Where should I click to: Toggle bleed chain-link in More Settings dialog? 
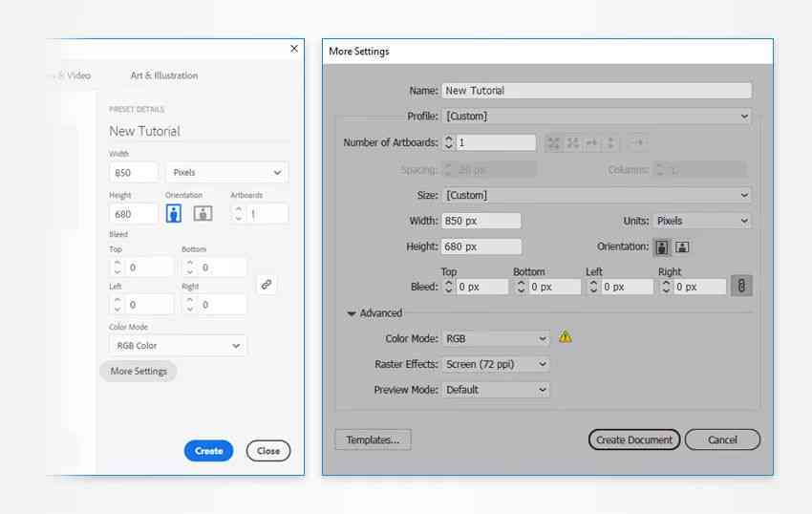pos(741,286)
